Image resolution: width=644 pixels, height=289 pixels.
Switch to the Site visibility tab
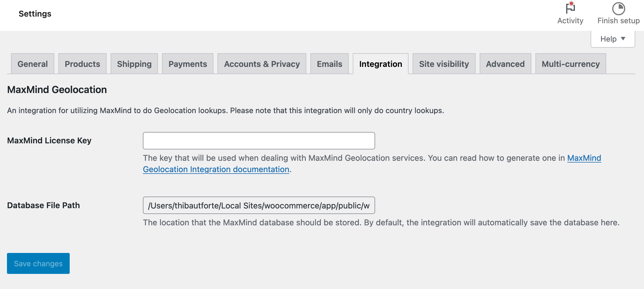[x=444, y=64]
